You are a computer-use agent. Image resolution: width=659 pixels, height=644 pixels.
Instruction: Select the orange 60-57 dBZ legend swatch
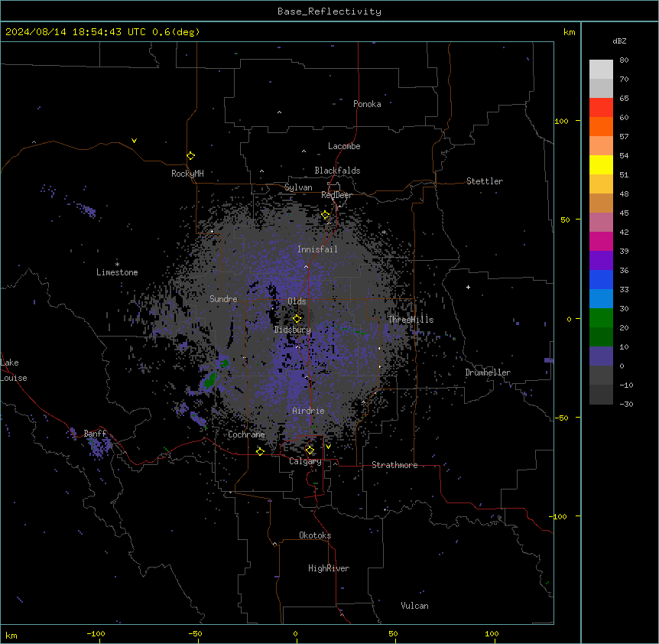point(601,126)
